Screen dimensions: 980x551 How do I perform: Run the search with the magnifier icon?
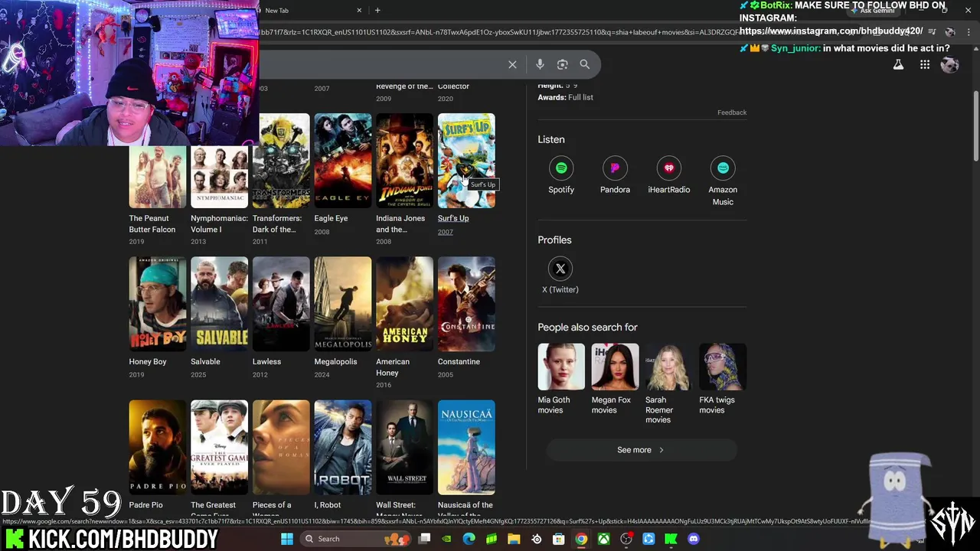[585, 65]
